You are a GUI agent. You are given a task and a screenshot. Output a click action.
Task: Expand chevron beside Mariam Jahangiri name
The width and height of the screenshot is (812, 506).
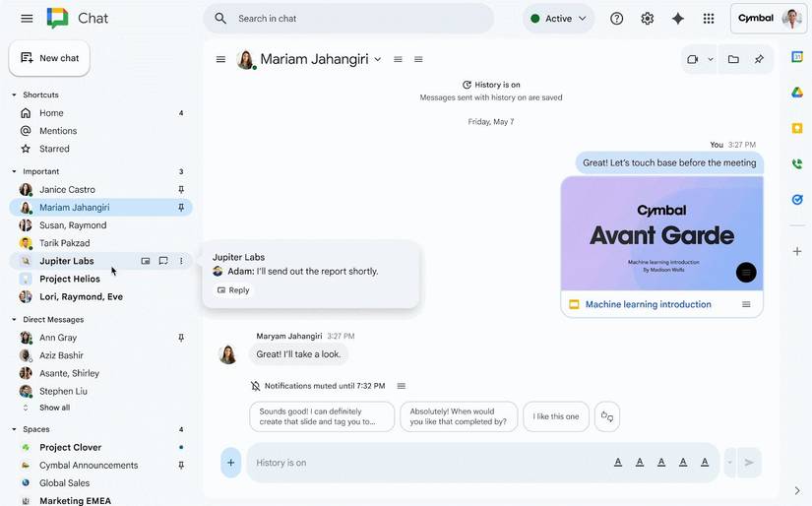coord(378,60)
